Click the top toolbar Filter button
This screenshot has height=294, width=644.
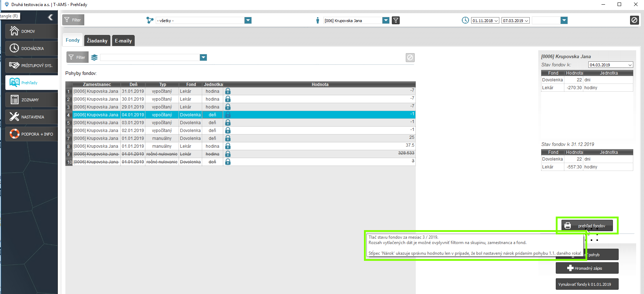pyautogui.click(x=73, y=20)
